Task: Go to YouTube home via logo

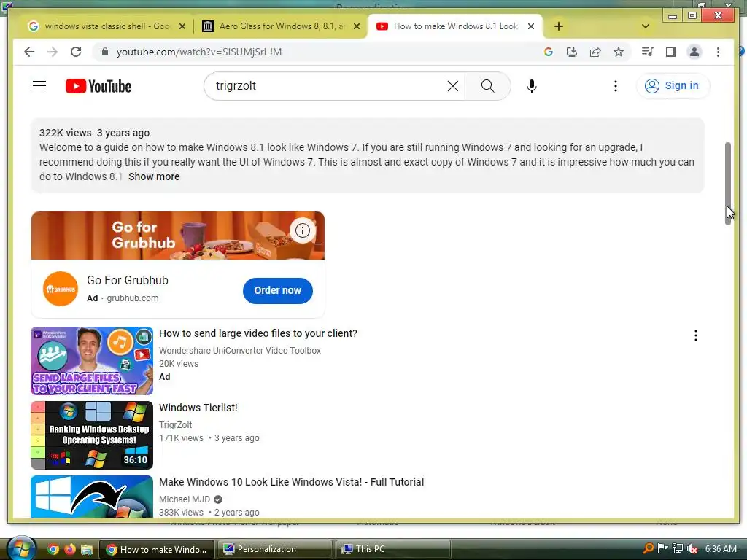Action: [98, 86]
